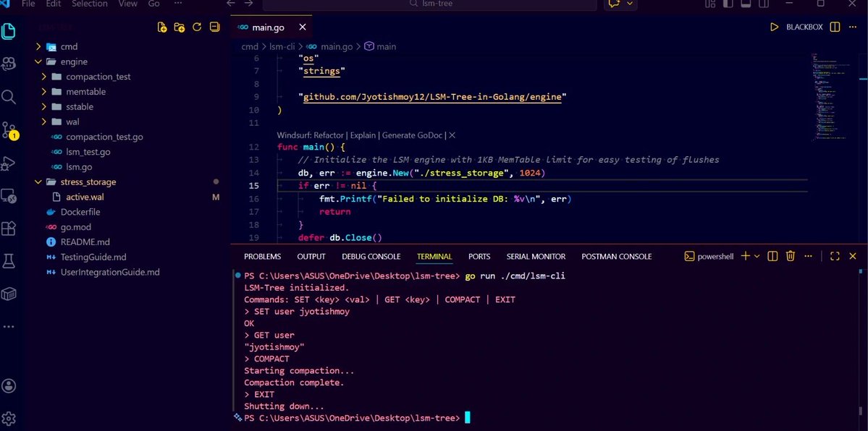Click the Explain code lens link

pos(363,135)
